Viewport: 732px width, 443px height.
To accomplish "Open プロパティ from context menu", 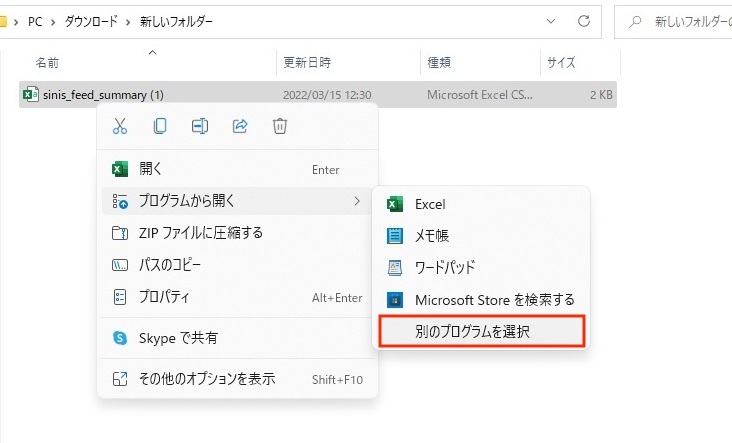I will pyautogui.click(x=164, y=297).
